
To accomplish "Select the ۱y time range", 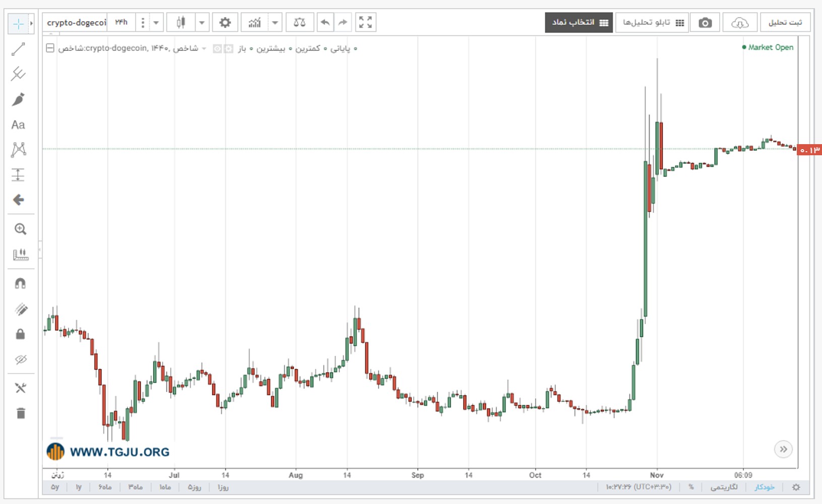I will (79, 487).
